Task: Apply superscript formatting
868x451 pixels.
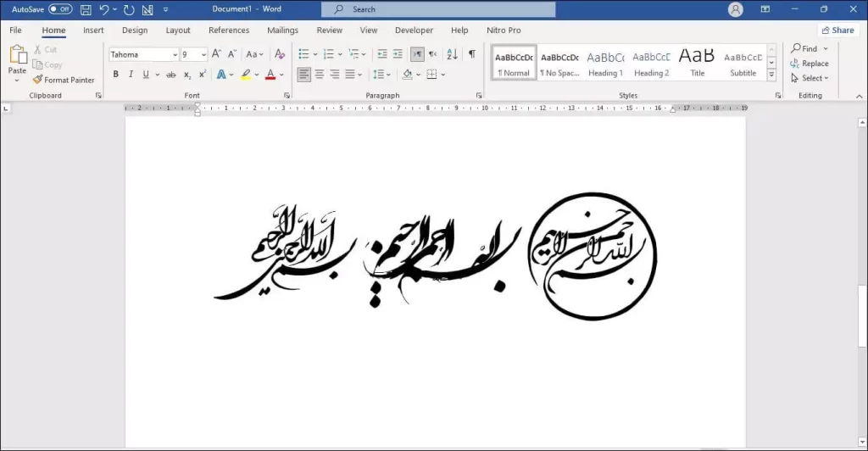Action: click(x=203, y=74)
